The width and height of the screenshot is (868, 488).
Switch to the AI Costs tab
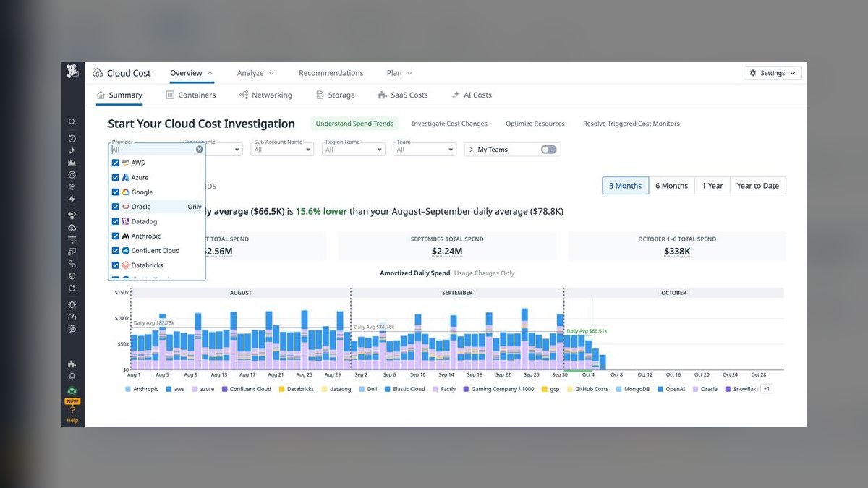472,95
